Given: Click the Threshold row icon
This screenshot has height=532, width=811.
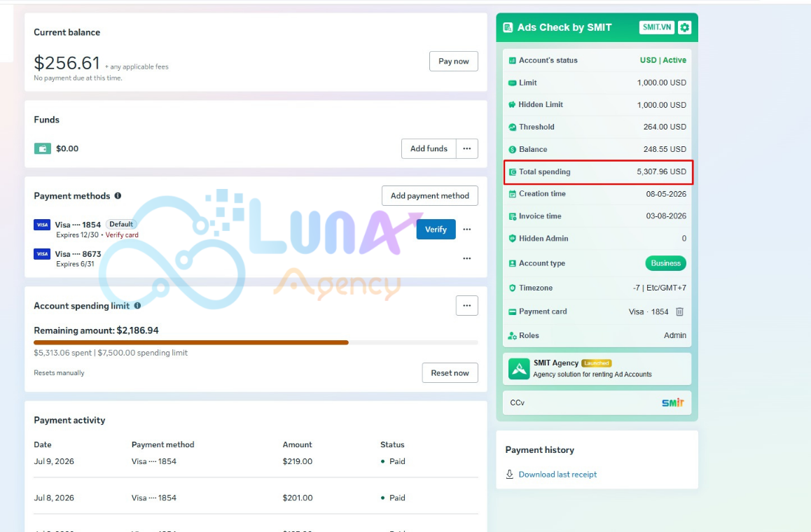Looking at the screenshot, I should [x=512, y=127].
